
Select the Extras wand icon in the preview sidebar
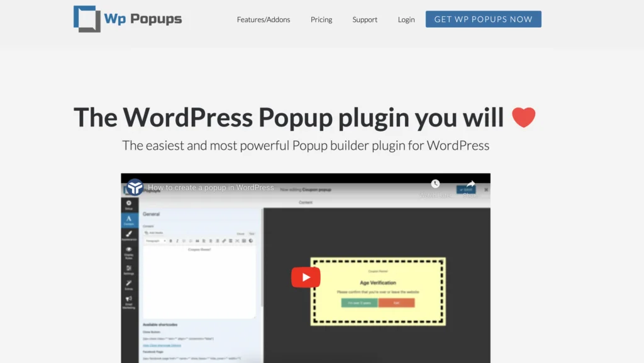(129, 284)
